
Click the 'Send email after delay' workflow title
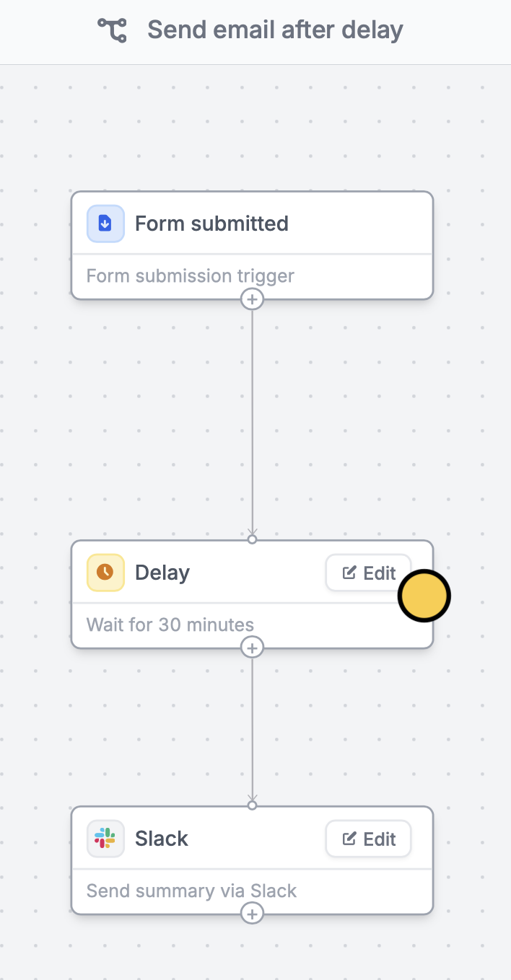pyautogui.click(x=275, y=30)
